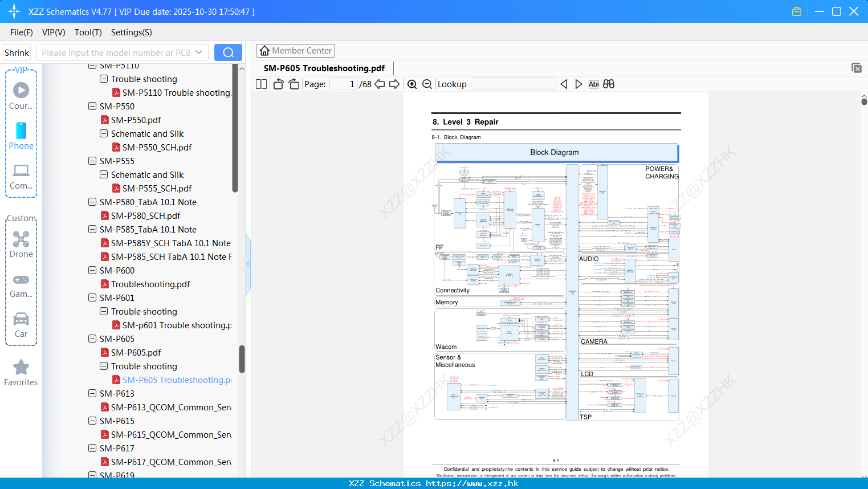Click the detach panel icon at top right
868x489 pixels.
tap(857, 68)
